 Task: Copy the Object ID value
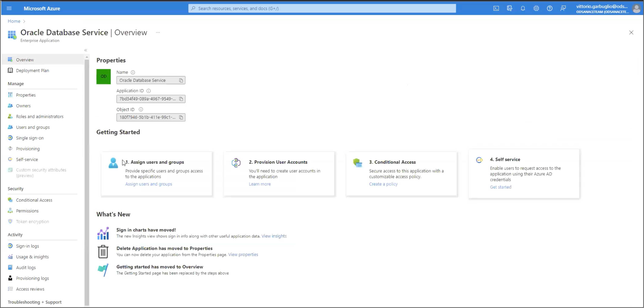point(181,117)
